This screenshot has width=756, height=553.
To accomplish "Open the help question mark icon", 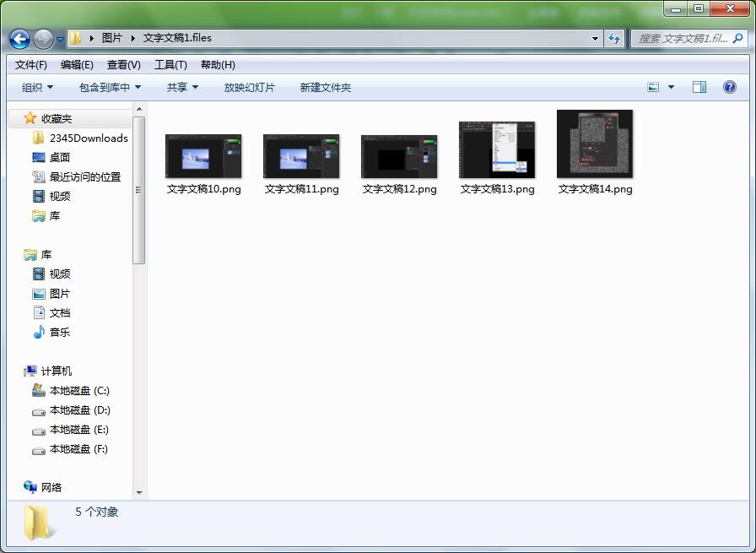I will click(730, 87).
